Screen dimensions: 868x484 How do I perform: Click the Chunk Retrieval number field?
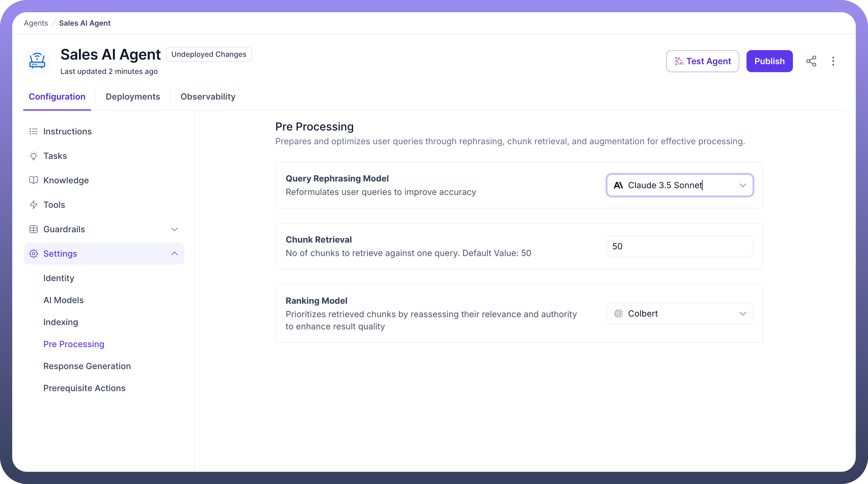pos(680,246)
